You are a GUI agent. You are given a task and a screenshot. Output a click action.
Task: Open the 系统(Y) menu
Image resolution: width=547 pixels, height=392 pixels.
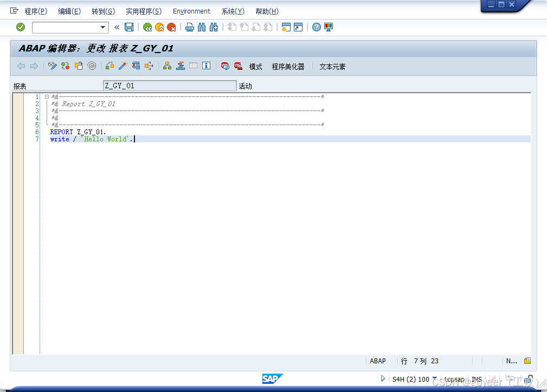[x=232, y=11]
